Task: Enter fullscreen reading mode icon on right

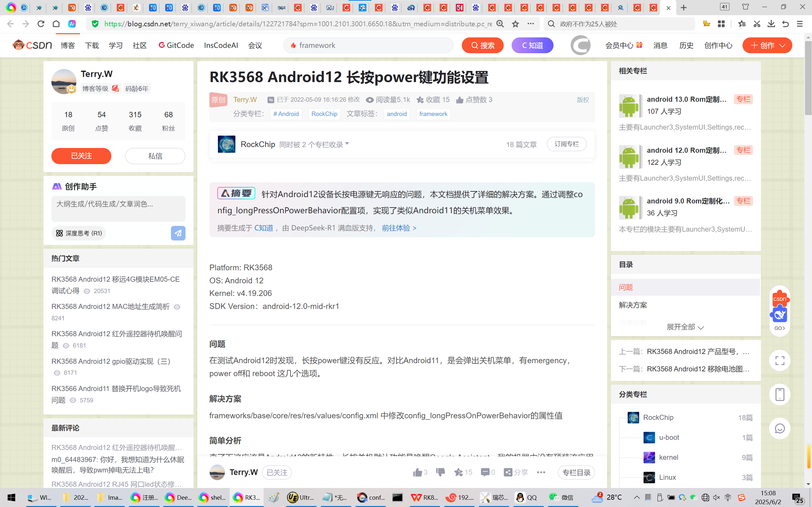Action: pos(779,361)
